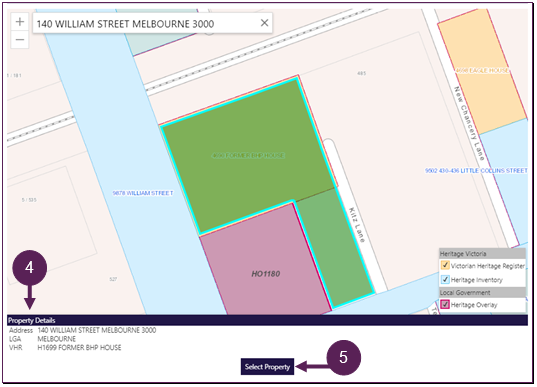Viewport: 537px width, 387px height.
Task: Click the orange Eagle House parcel
Action: tap(481, 71)
